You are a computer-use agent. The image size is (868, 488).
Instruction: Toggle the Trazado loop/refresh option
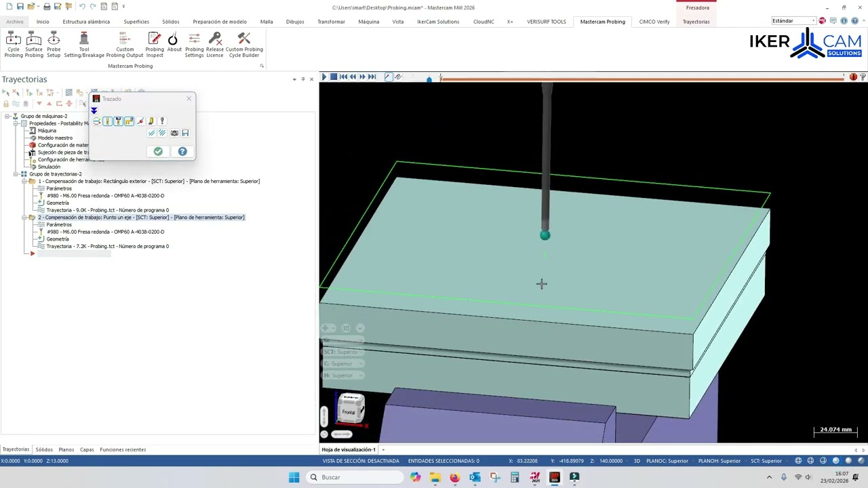tap(97, 121)
